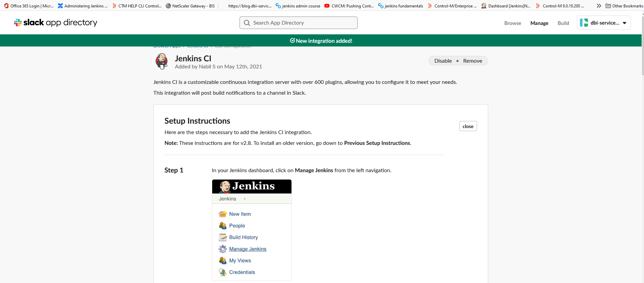Click the Disable link
The height and width of the screenshot is (283, 644).
click(443, 61)
